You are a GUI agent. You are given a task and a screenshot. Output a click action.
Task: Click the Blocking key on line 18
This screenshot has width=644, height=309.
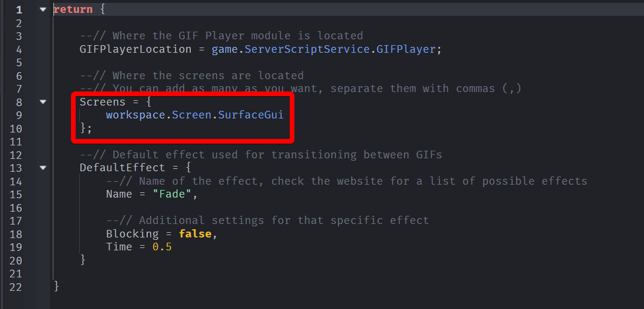133,234
